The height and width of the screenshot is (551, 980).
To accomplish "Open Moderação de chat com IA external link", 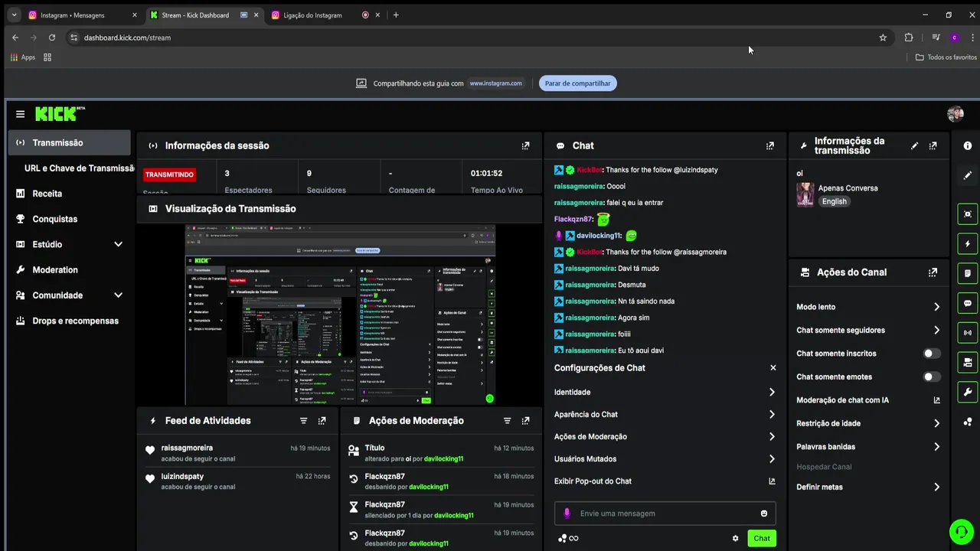I will (936, 400).
